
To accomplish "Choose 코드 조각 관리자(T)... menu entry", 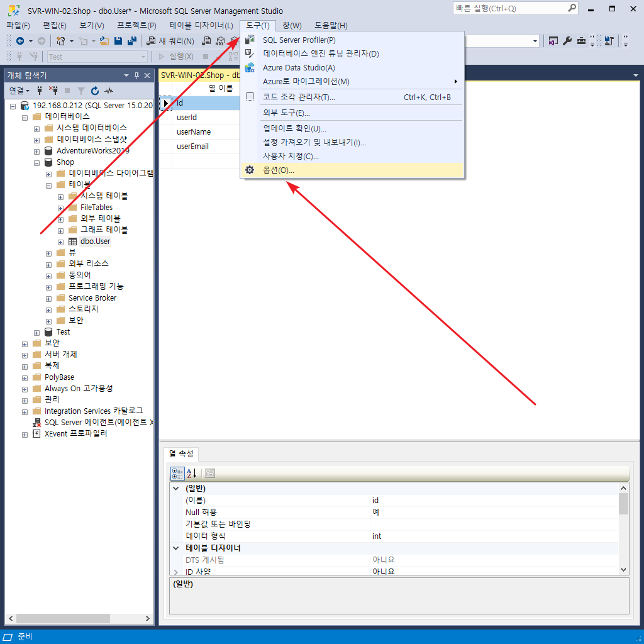I will [x=352, y=97].
